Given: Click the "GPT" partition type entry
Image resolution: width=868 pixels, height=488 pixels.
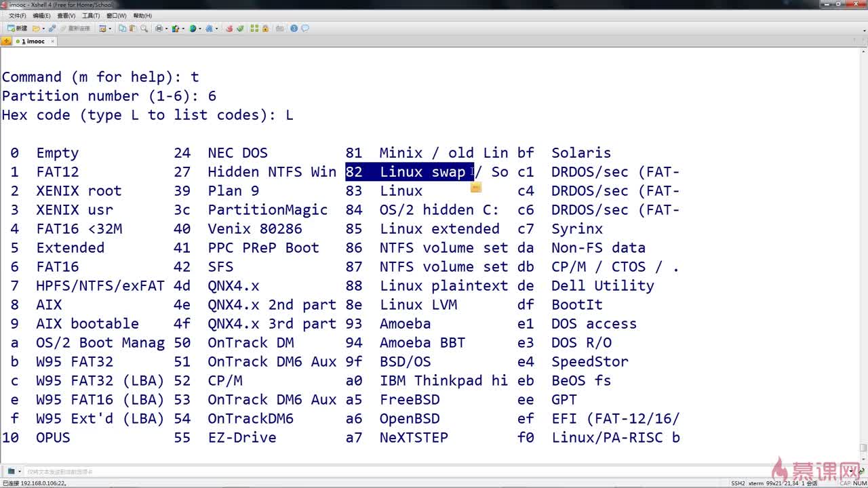Looking at the screenshot, I should tap(564, 400).
